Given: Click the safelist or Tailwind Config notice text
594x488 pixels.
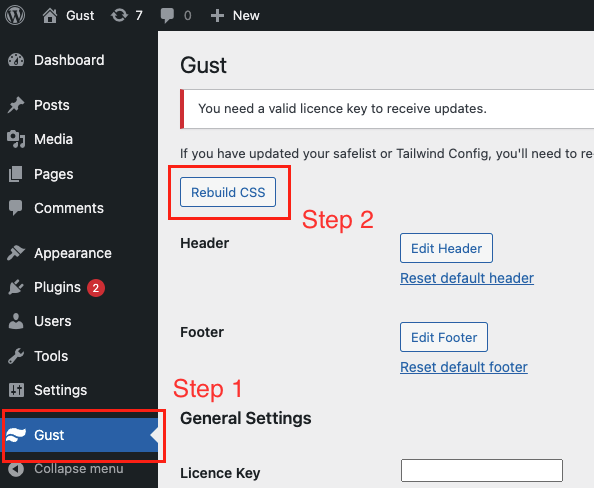Looking at the screenshot, I should point(387,153).
